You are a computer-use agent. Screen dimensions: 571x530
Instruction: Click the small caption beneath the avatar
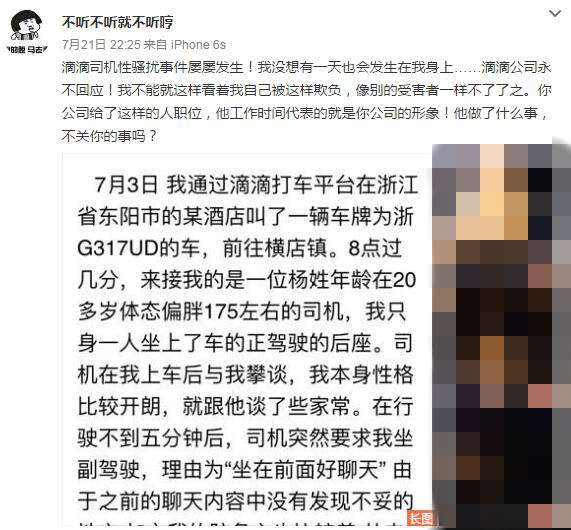pyautogui.click(x=27, y=50)
